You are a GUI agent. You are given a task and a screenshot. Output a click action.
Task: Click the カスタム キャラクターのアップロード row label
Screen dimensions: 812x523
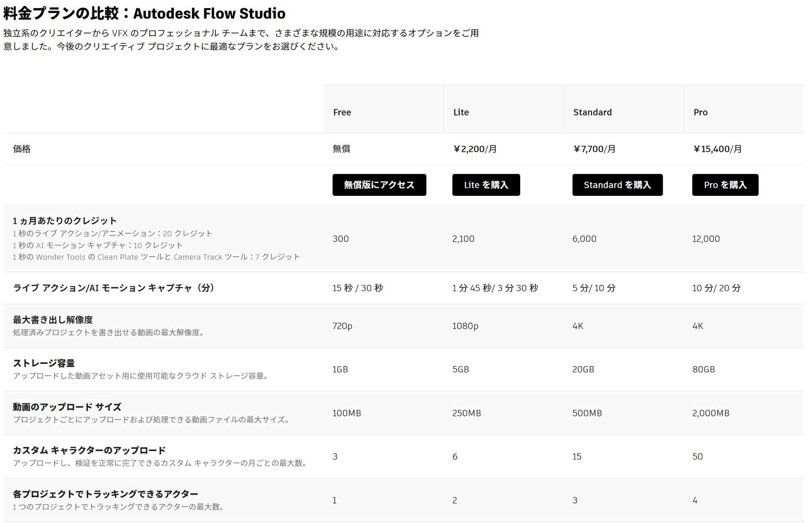click(x=89, y=450)
